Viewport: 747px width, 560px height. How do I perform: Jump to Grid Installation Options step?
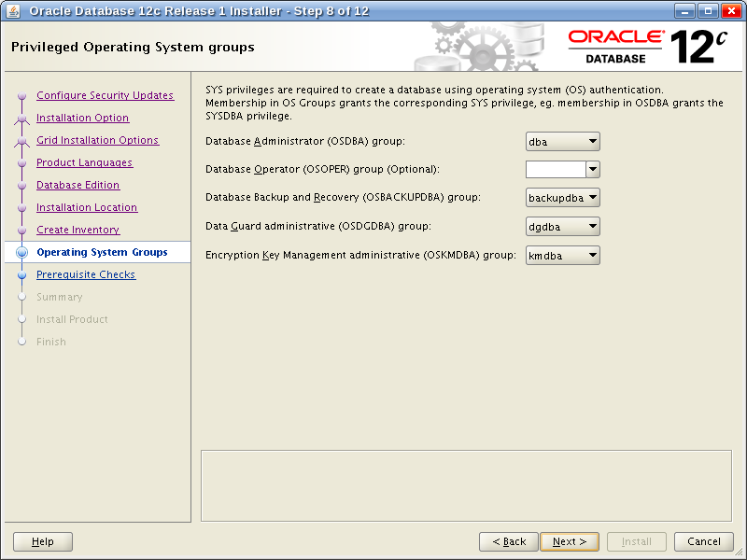[97, 141]
